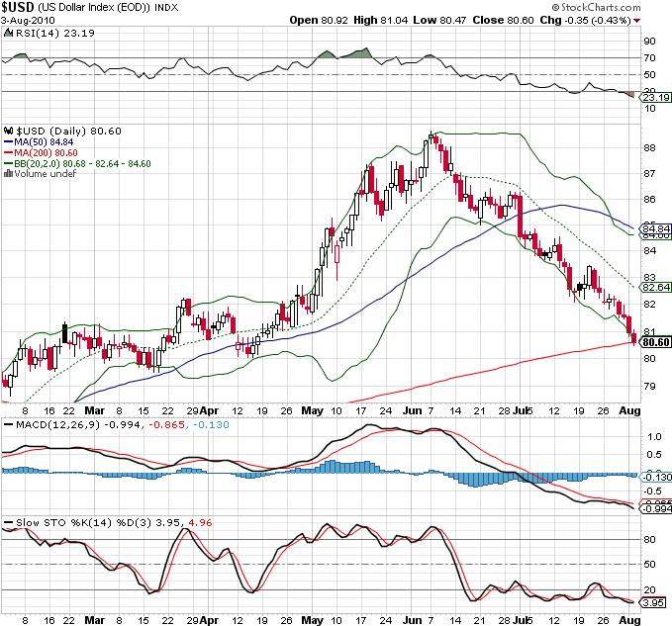Click the -0.994 MACD value tag on axis
This screenshot has height=626, width=672.
(656, 508)
